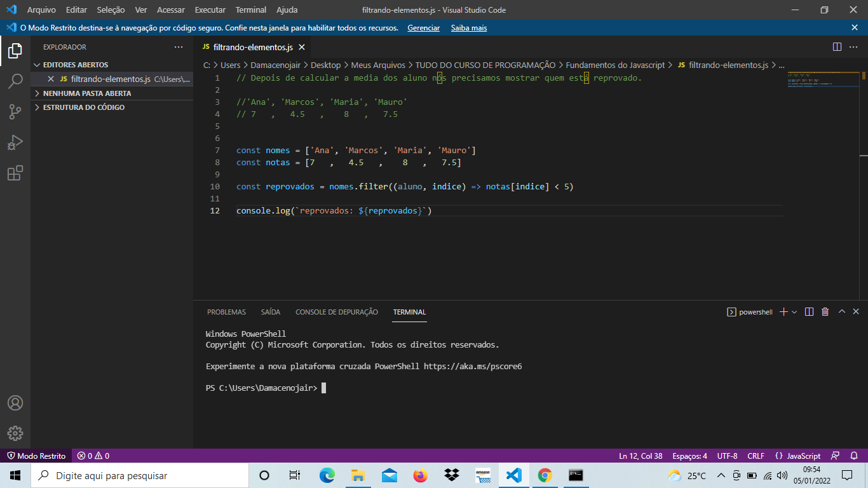Split the terminal panel
This screenshot has height=488, width=868.
(x=809, y=312)
